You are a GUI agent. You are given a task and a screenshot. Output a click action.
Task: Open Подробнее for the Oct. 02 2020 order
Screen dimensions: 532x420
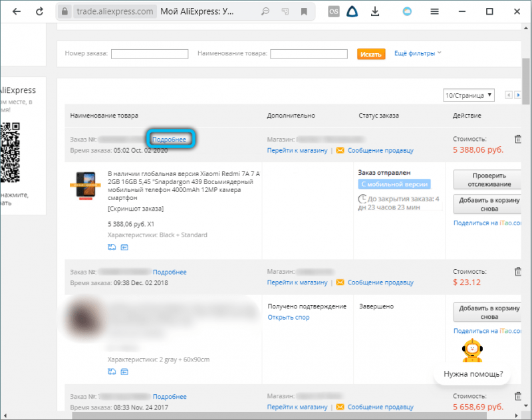[x=170, y=140]
